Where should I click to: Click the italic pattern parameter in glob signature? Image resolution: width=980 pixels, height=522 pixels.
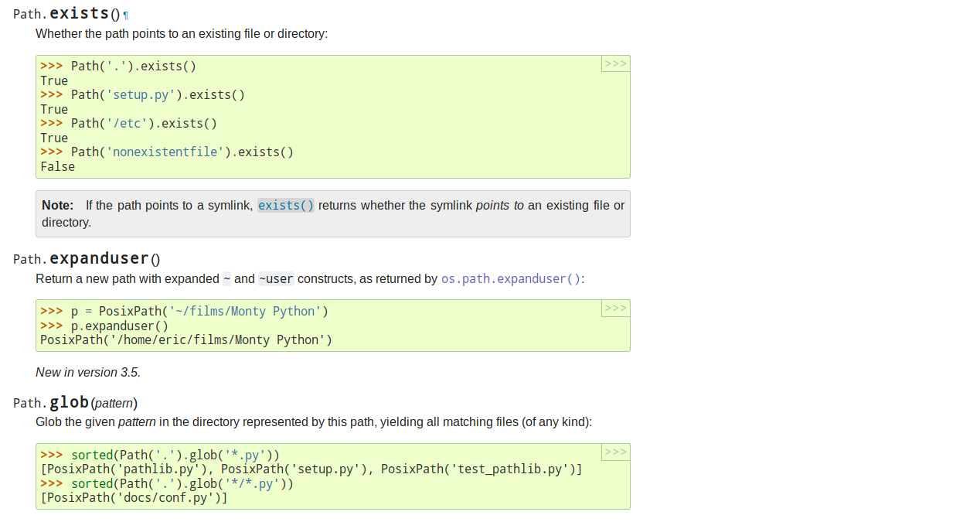click(x=114, y=404)
